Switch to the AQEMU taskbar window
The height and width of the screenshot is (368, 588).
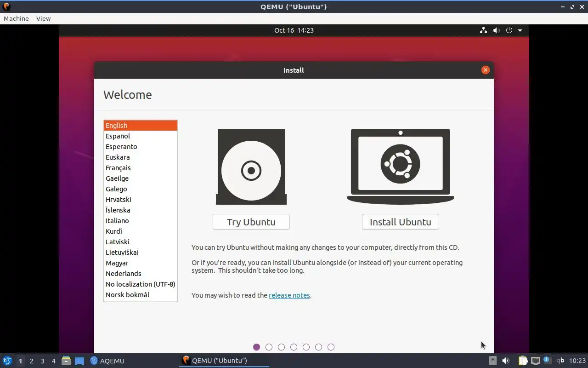(107, 361)
